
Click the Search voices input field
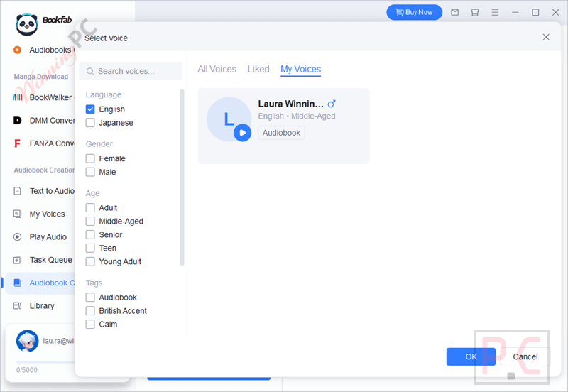click(131, 72)
